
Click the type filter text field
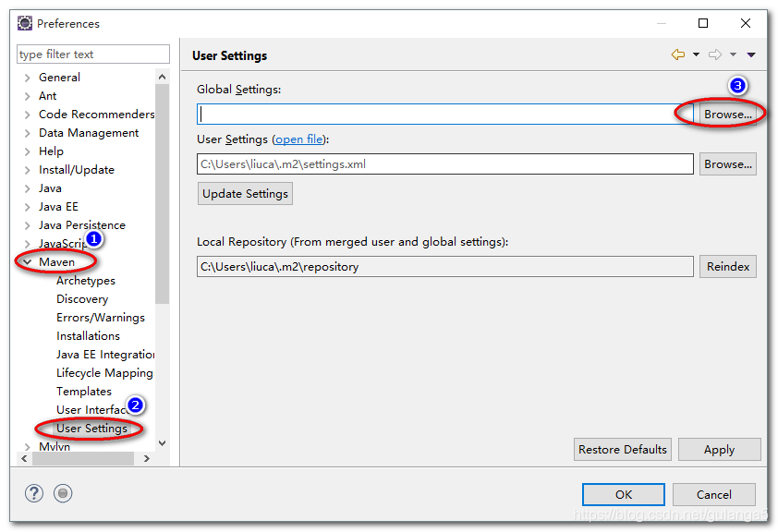[93, 54]
